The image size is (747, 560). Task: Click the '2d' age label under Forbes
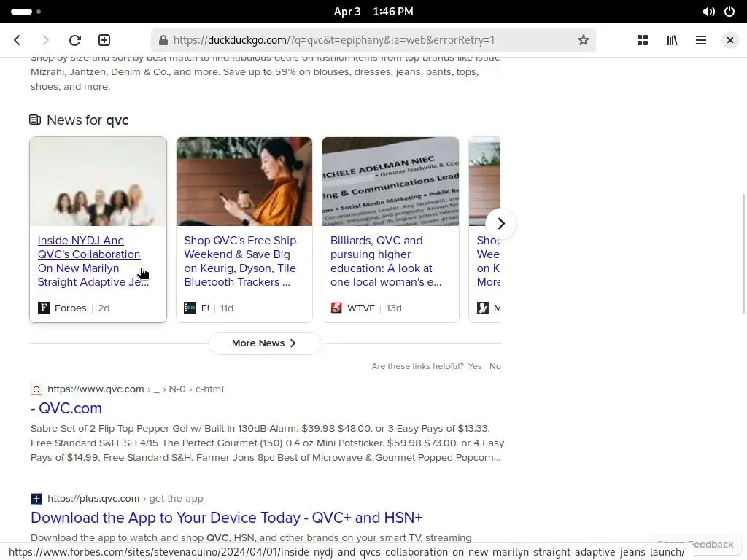coord(104,308)
